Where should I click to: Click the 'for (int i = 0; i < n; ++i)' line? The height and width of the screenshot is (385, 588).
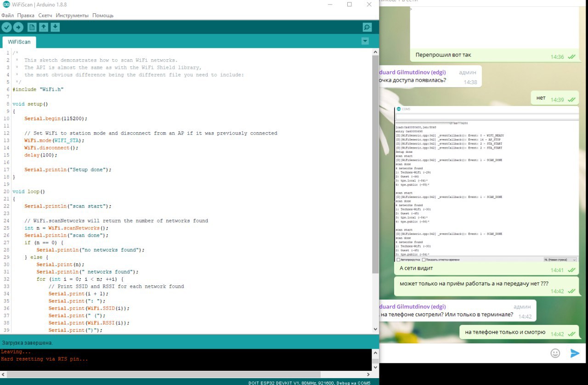80,279
